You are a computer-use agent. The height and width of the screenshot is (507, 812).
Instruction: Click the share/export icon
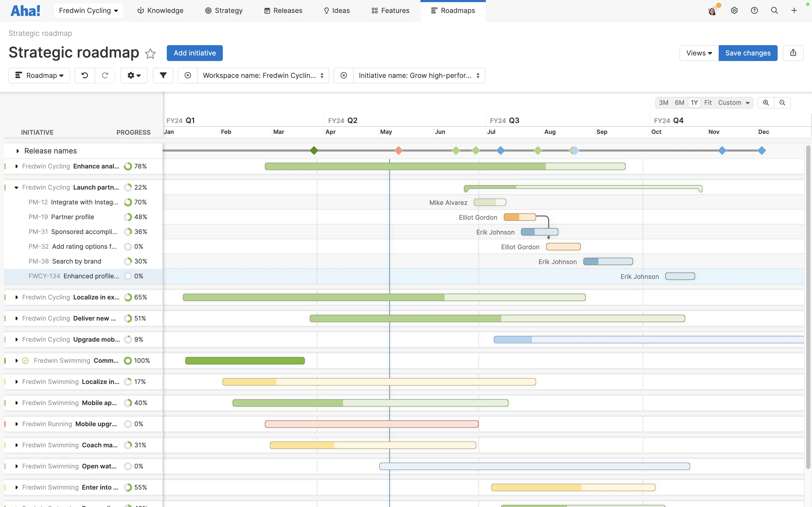tap(793, 53)
